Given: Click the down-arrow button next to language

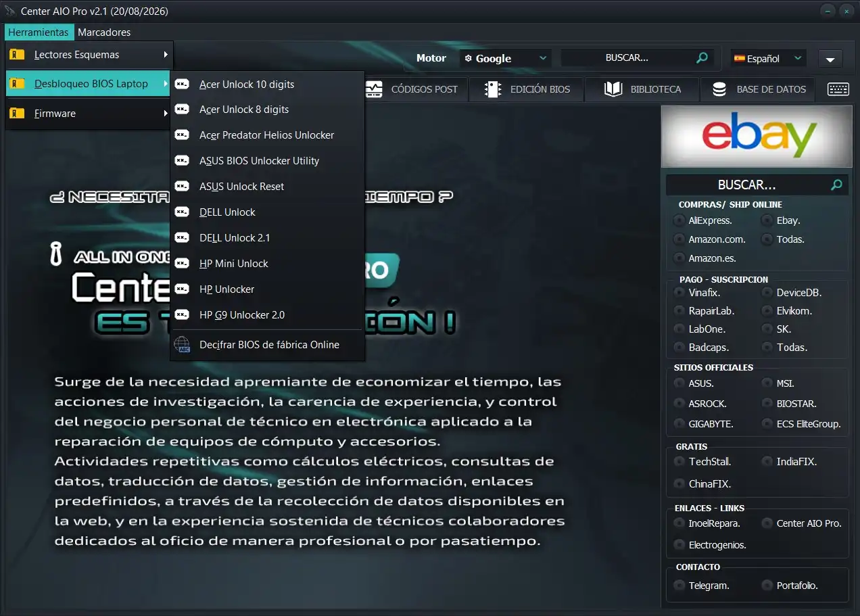Looking at the screenshot, I should point(830,59).
